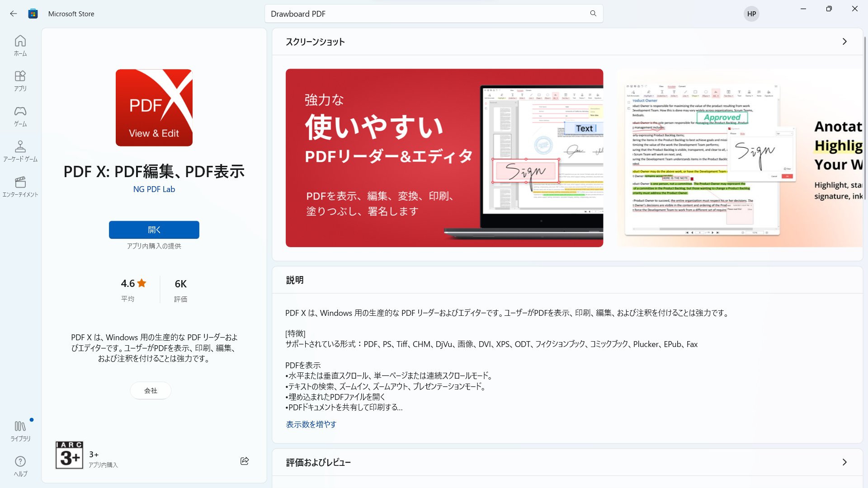
Task: Open the ヘルプ (Help) sidebar item
Action: pos(20,466)
